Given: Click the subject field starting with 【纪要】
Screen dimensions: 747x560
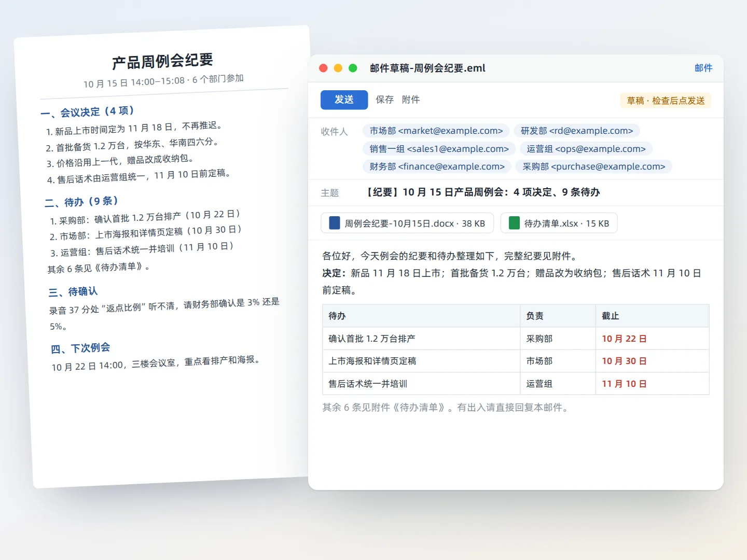Looking at the screenshot, I should (482, 192).
